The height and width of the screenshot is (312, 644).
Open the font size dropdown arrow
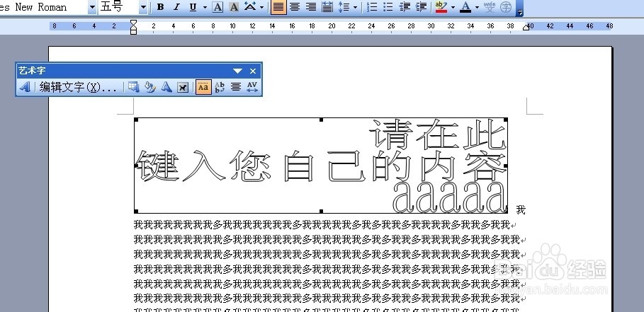coord(143,7)
